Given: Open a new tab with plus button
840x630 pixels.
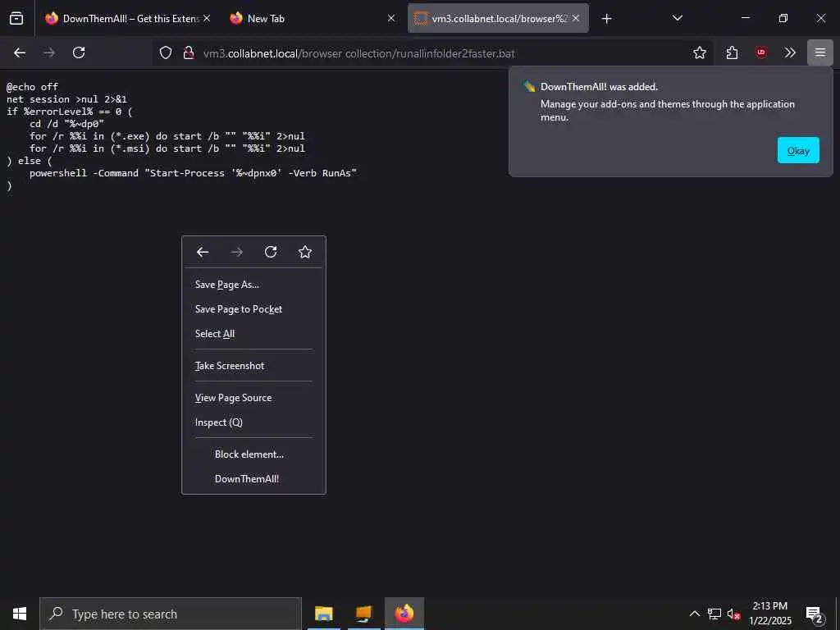Looking at the screenshot, I should point(606,19).
